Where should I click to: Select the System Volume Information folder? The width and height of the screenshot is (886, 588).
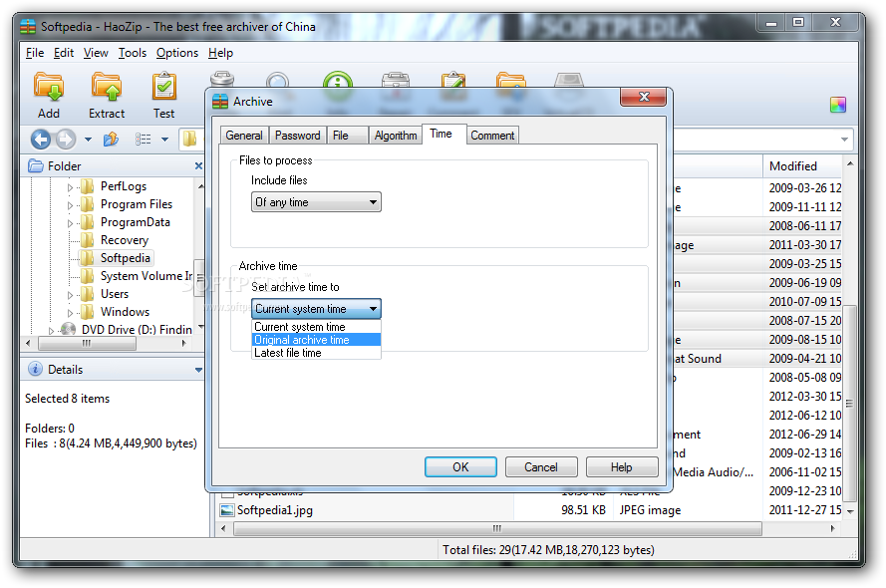point(147,276)
